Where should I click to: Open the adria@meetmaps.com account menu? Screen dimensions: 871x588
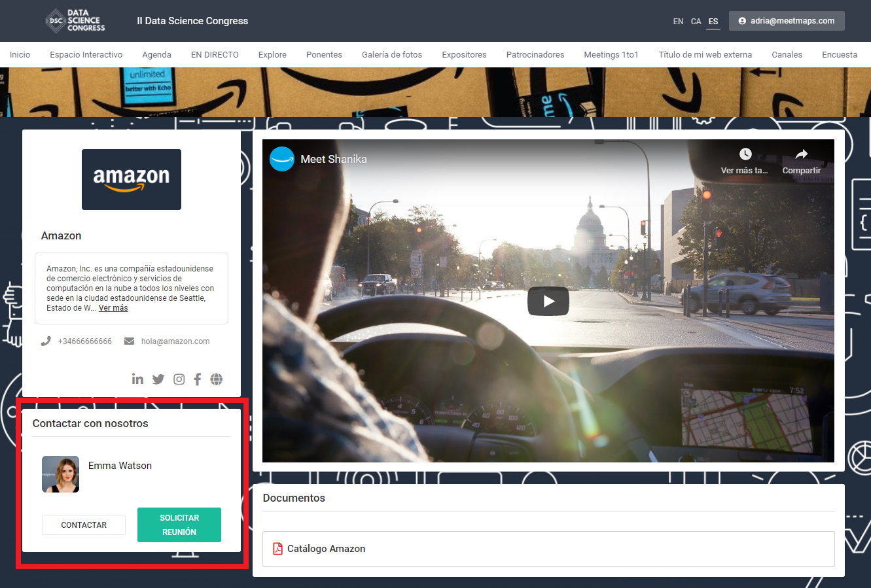[787, 21]
